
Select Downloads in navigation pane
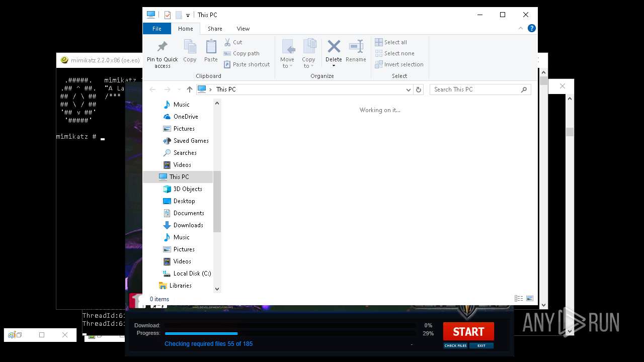(183, 225)
